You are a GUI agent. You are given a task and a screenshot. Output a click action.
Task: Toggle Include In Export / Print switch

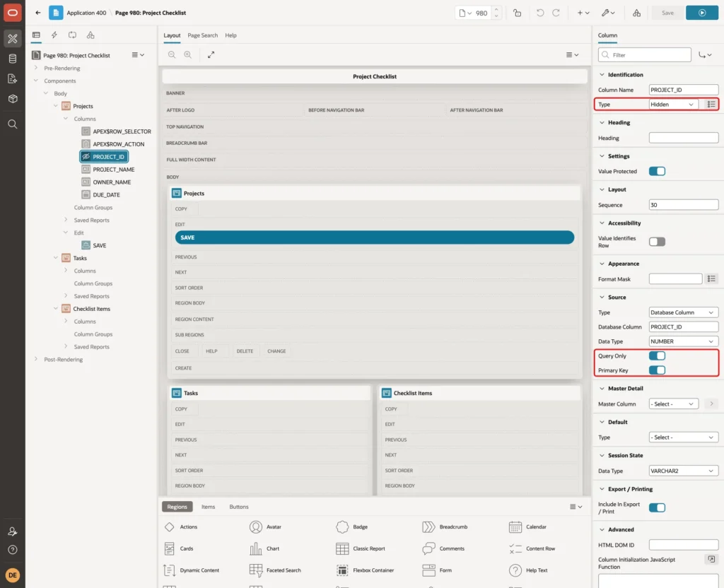pos(657,507)
